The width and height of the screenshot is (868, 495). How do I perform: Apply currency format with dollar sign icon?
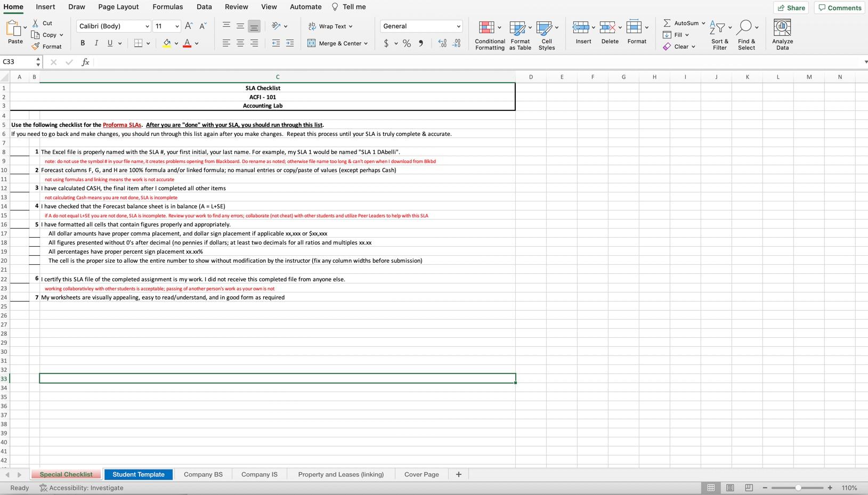(386, 43)
